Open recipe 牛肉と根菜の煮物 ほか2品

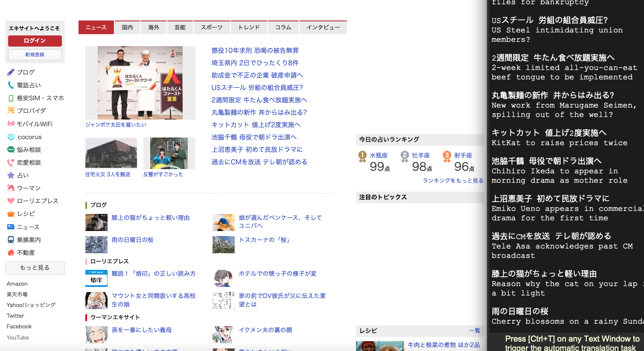[444, 345]
